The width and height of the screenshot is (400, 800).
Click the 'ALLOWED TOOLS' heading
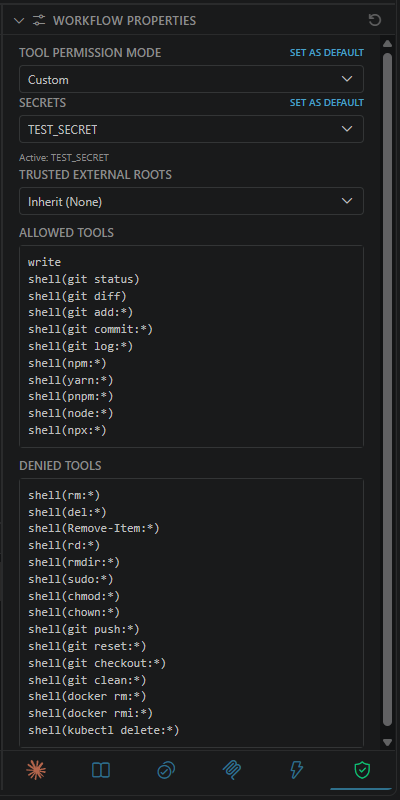(x=66, y=233)
